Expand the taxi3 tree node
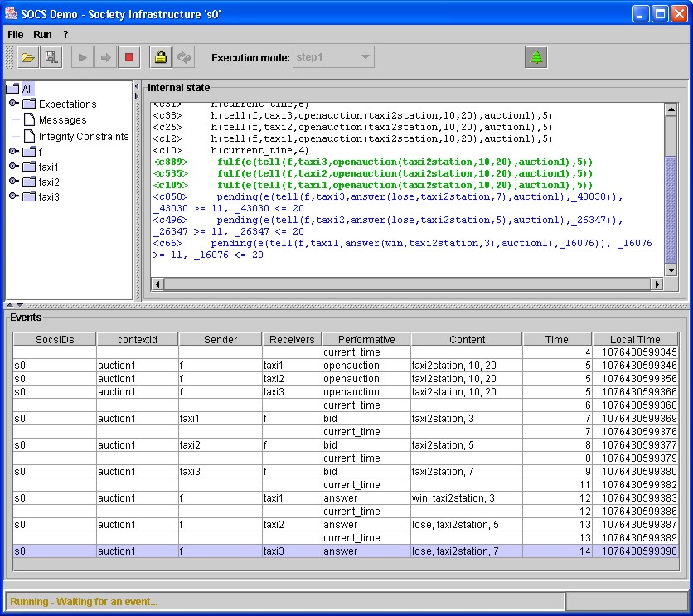Image resolution: width=693 pixels, height=616 pixels. pyautogui.click(x=14, y=196)
